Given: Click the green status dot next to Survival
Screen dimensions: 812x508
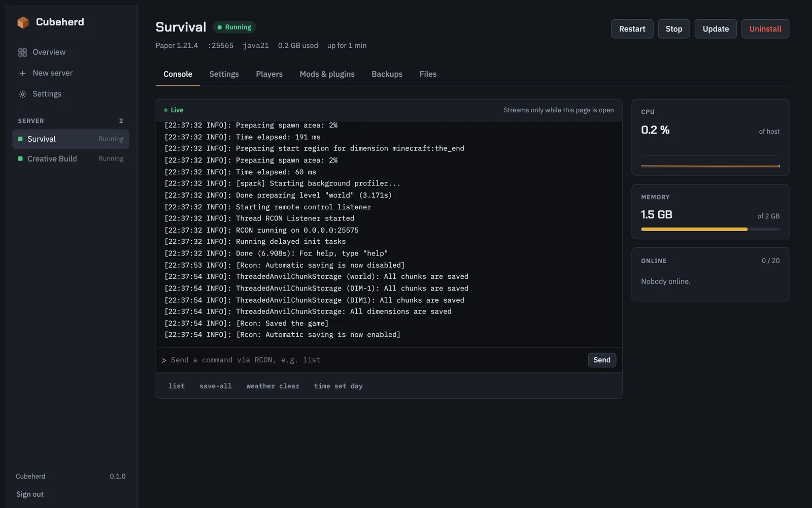Looking at the screenshot, I should pos(20,139).
